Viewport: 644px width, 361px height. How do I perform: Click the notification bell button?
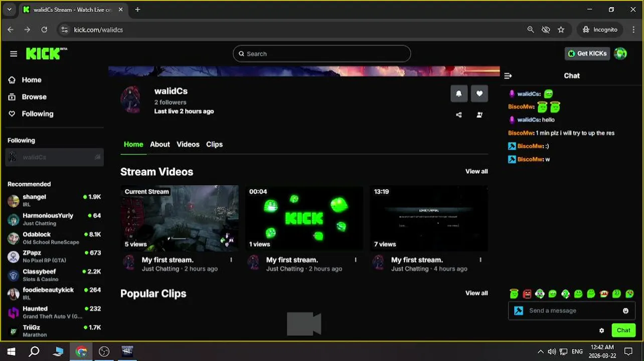458,93
